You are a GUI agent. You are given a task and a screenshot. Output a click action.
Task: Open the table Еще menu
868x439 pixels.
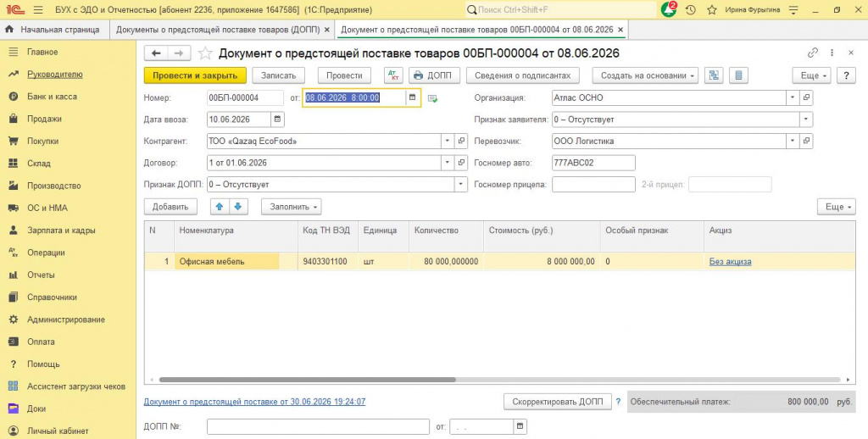pos(837,207)
